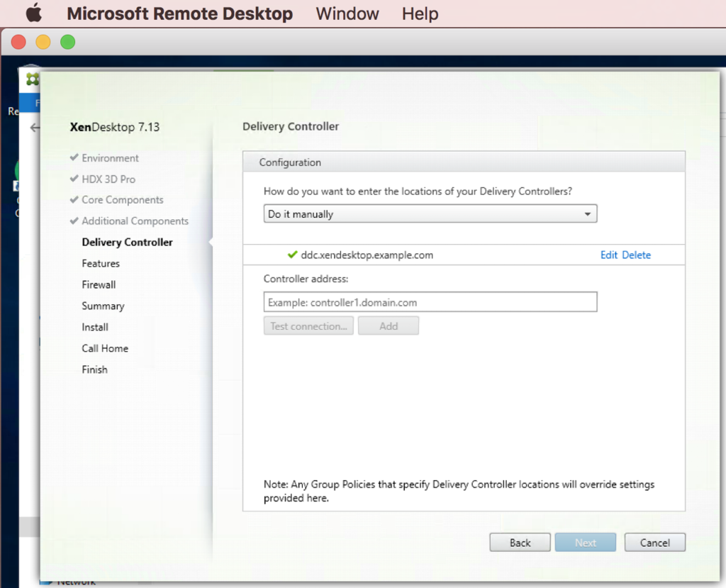The height and width of the screenshot is (588, 726).
Task: Click the green checkmark beside ddc.xendesktop.example.com
Action: click(x=292, y=255)
